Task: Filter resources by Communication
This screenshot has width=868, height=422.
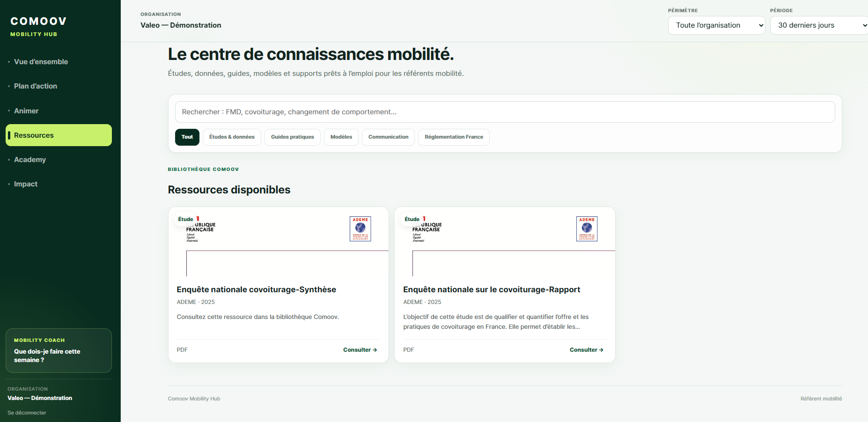Action: point(388,137)
